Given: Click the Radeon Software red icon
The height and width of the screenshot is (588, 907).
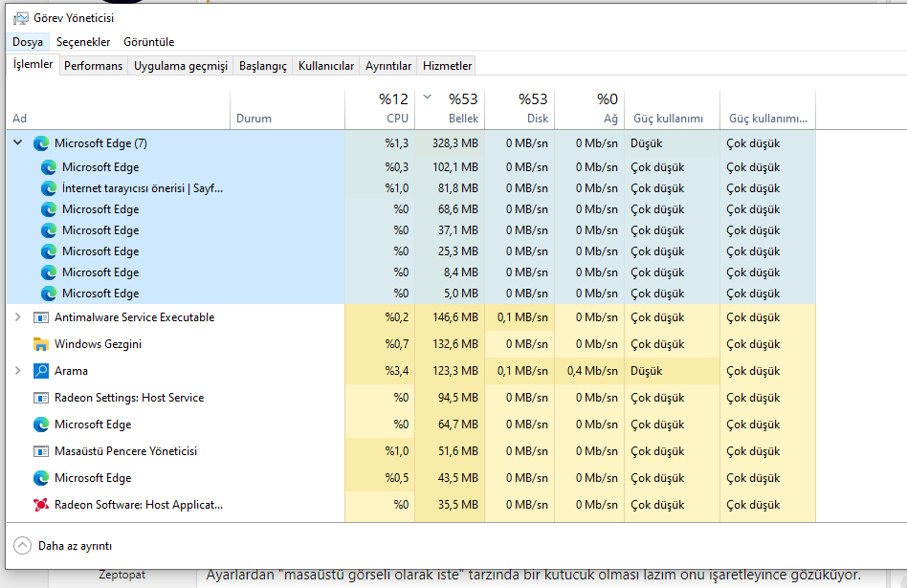Looking at the screenshot, I should pyautogui.click(x=41, y=505).
